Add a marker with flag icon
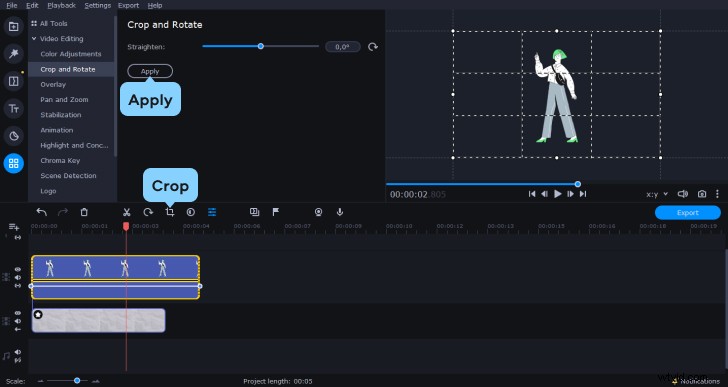This screenshot has height=387, width=728. (276, 212)
